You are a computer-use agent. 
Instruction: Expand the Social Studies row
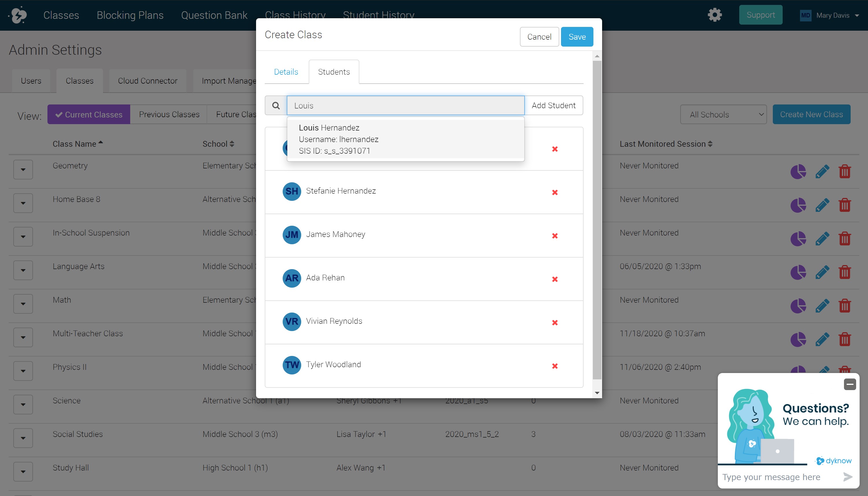[x=23, y=438]
